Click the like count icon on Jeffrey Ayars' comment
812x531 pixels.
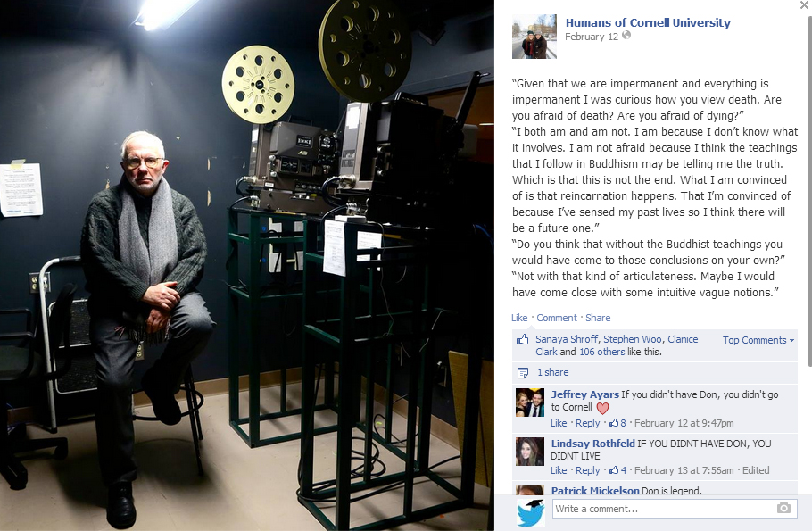pyautogui.click(x=614, y=423)
